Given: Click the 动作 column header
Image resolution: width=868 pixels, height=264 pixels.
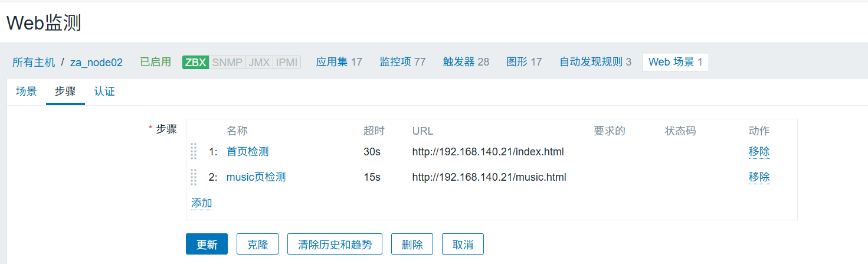Looking at the screenshot, I should coord(759,131).
